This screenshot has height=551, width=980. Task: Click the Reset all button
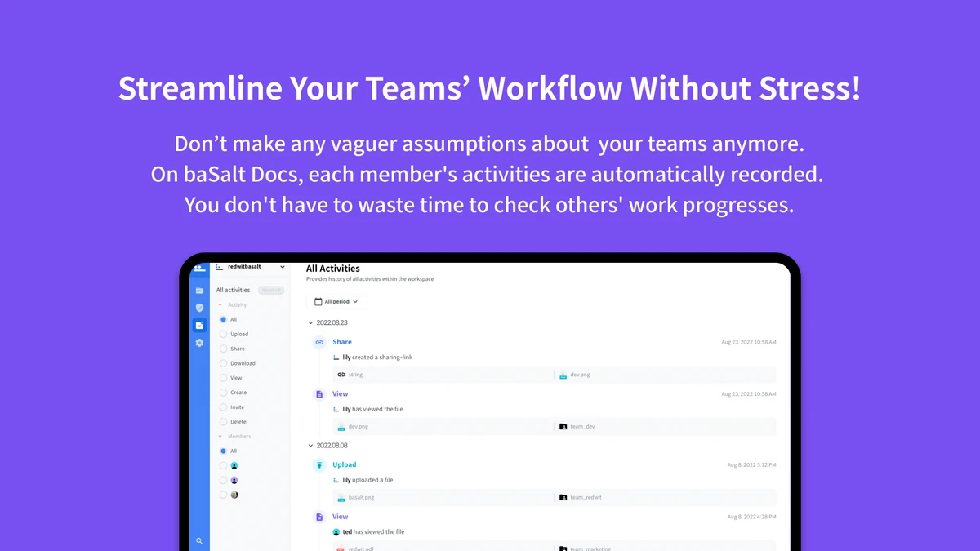point(271,290)
